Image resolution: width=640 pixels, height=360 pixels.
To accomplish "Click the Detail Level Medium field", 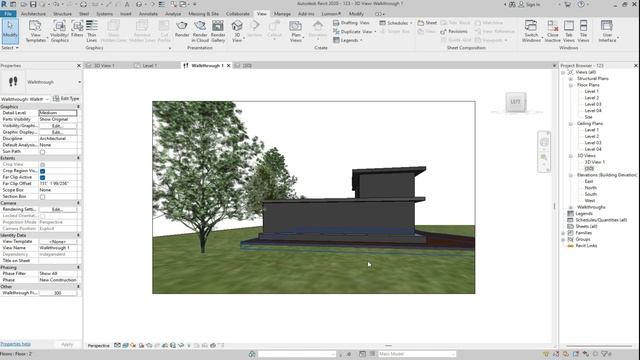I will pos(58,113).
